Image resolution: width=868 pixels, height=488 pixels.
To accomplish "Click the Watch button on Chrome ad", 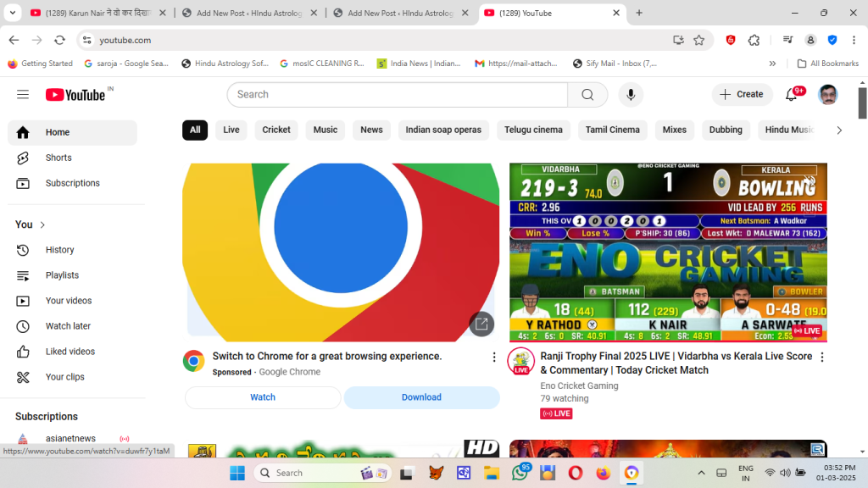I will tap(263, 397).
